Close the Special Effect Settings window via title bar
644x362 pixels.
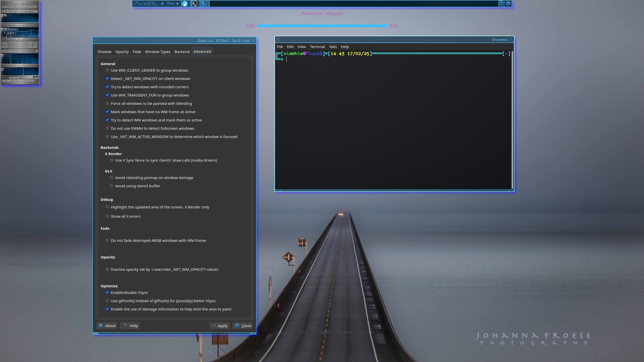tap(253, 41)
